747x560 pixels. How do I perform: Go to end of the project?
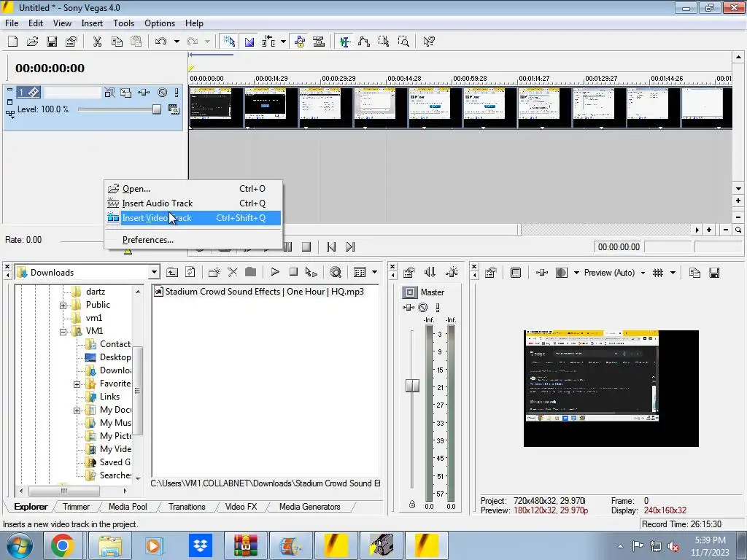[350, 246]
